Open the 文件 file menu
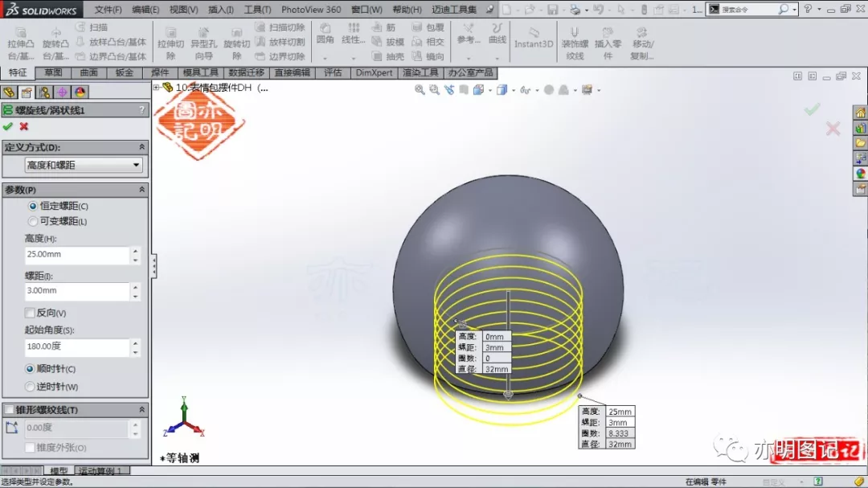This screenshot has width=868, height=488. point(108,10)
